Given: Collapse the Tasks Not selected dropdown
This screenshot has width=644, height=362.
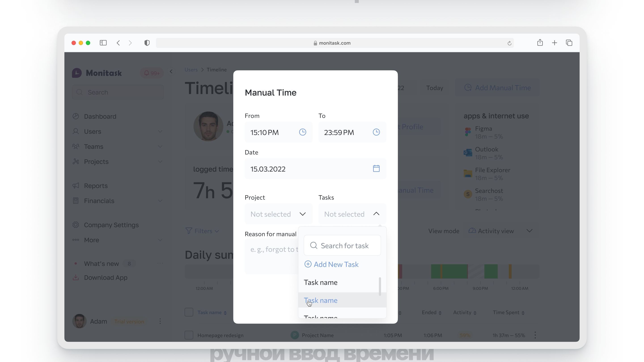Looking at the screenshot, I should point(352,214).
